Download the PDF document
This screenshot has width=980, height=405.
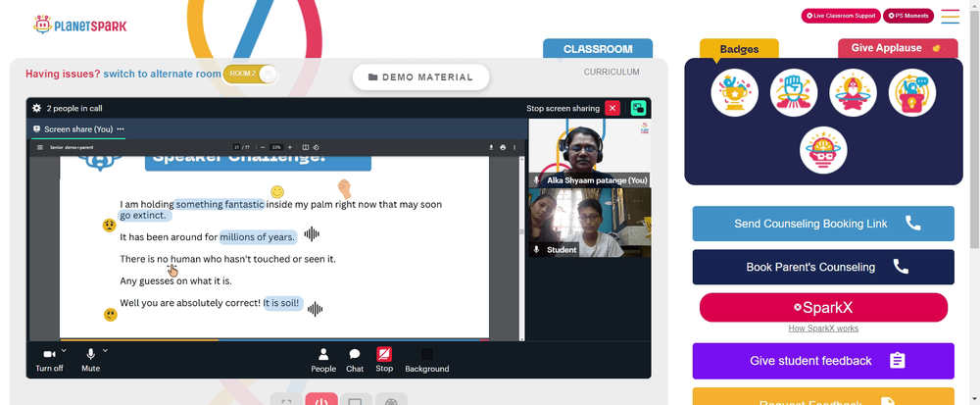pos(491,147)
